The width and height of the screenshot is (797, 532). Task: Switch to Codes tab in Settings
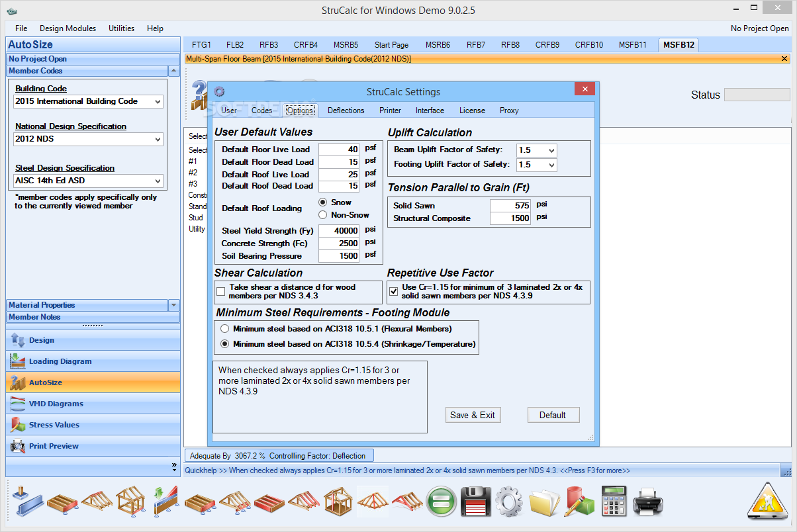[261, 111]
